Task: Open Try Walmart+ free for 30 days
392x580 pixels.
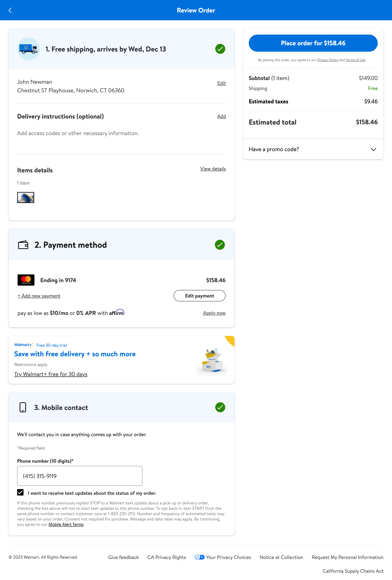Action: pyautogui.click(x=51, y=374)
